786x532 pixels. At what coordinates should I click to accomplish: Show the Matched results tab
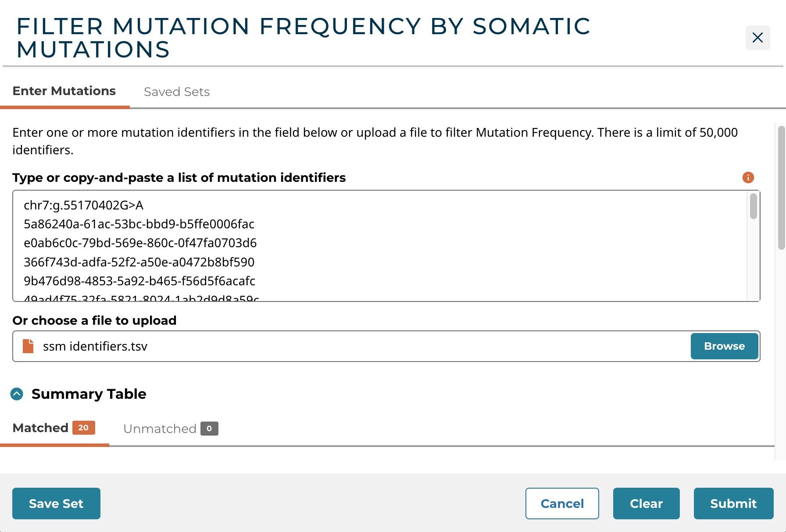click(x=54, y=428)
